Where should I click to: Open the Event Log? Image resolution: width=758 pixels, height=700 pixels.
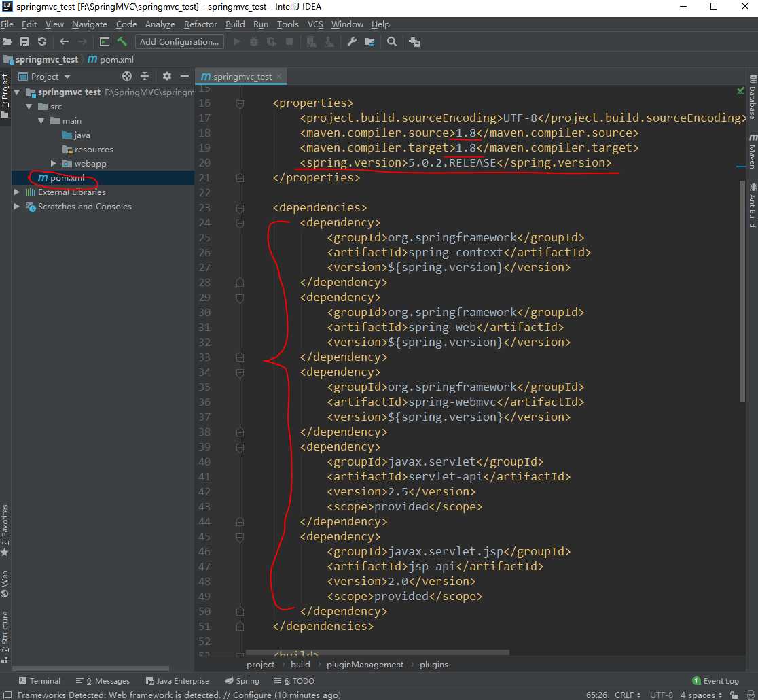coord(716,681)
